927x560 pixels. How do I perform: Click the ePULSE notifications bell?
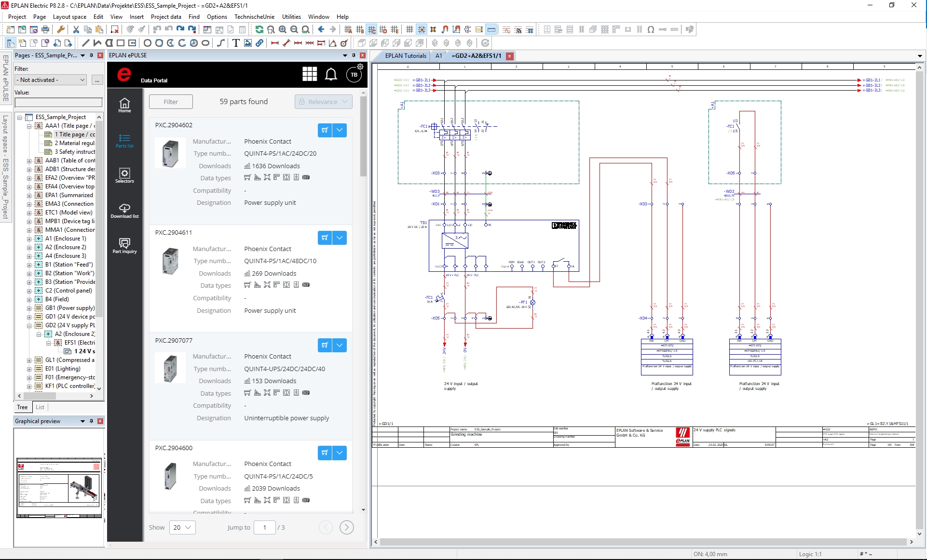click(x=331, y=75)
